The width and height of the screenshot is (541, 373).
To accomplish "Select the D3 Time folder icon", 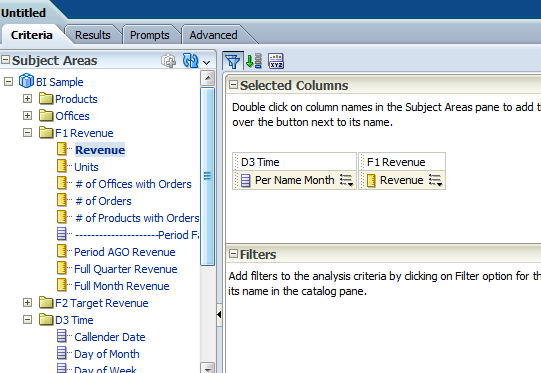I will click(x=46, y=319).
